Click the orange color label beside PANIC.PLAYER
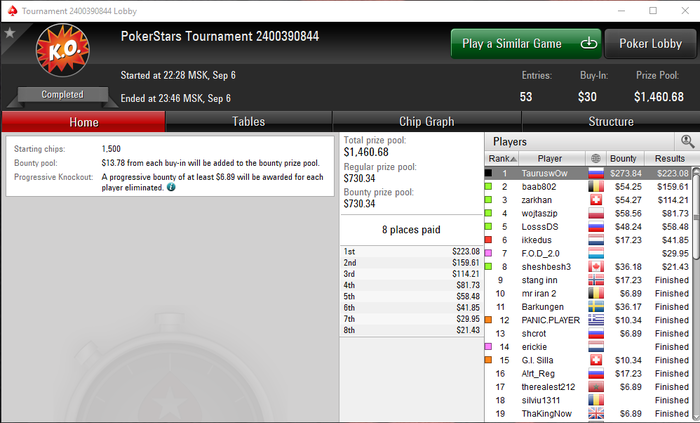Screen dimensions: 700x423 [488, 320]
